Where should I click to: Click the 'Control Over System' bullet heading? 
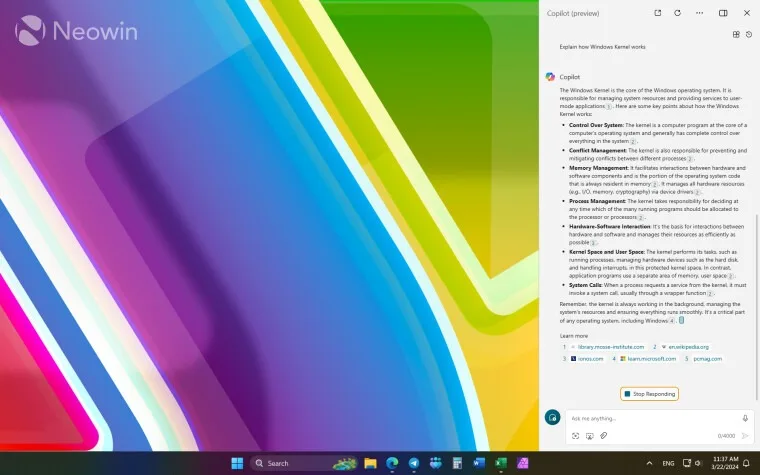596,125
